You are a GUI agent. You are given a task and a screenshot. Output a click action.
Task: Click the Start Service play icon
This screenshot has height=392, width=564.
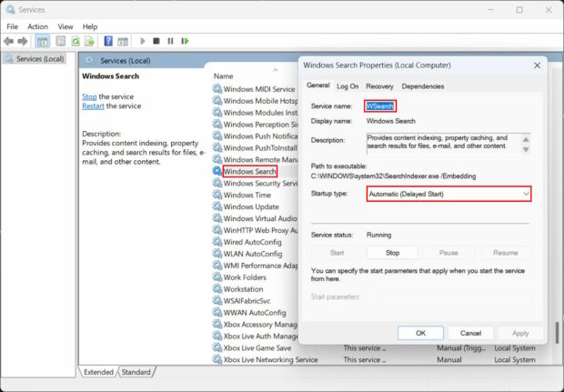tap(143, 41)
